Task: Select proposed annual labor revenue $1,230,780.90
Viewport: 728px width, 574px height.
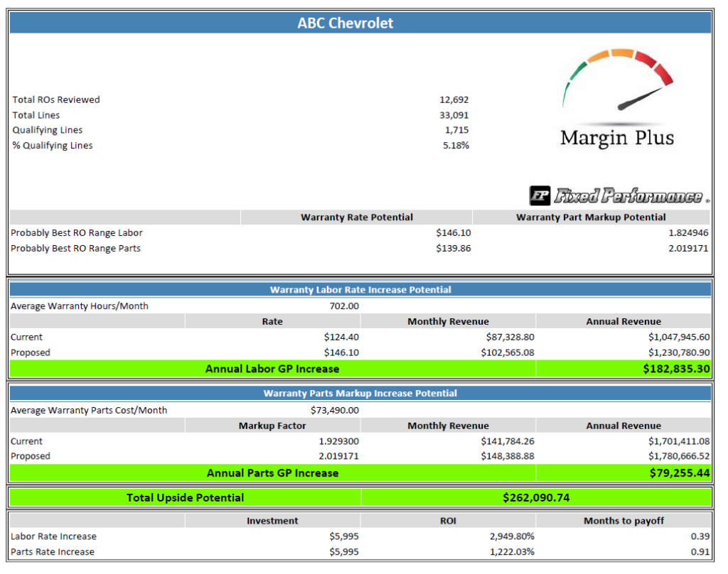Action: click(679, 352)
